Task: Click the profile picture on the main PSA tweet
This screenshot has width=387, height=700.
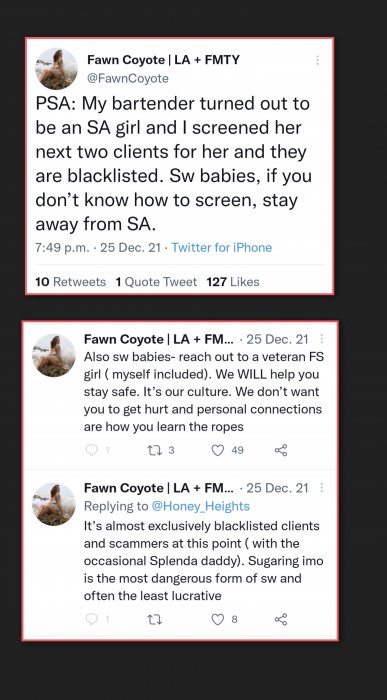Action: (x=56, y=69)
